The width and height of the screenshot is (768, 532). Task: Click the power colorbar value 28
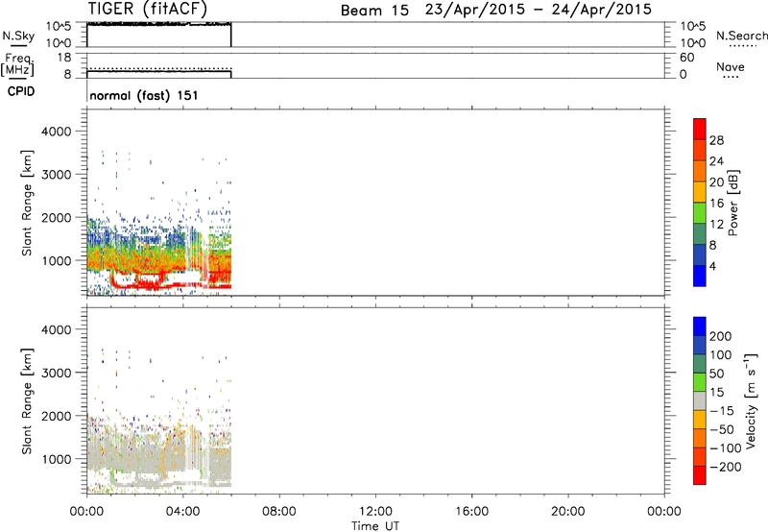(716, 140)
